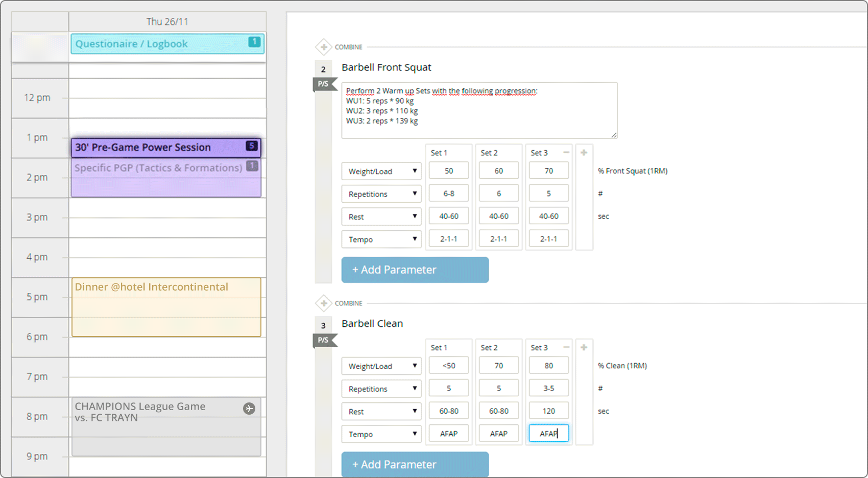Click the warm-up notes text area
This screenshot has width=868, height=478.
click(479, 110)
